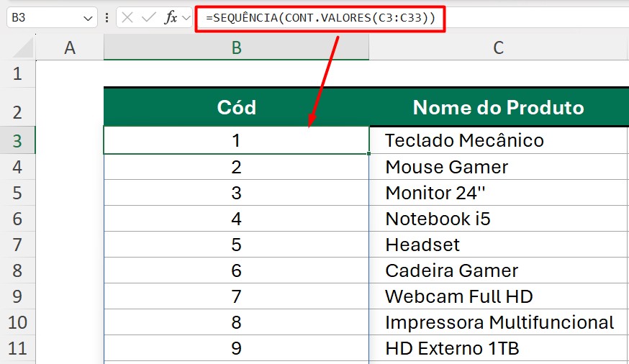Select row 6 header
The height and width of the screenshot is (364, 629).
[18, 219]
